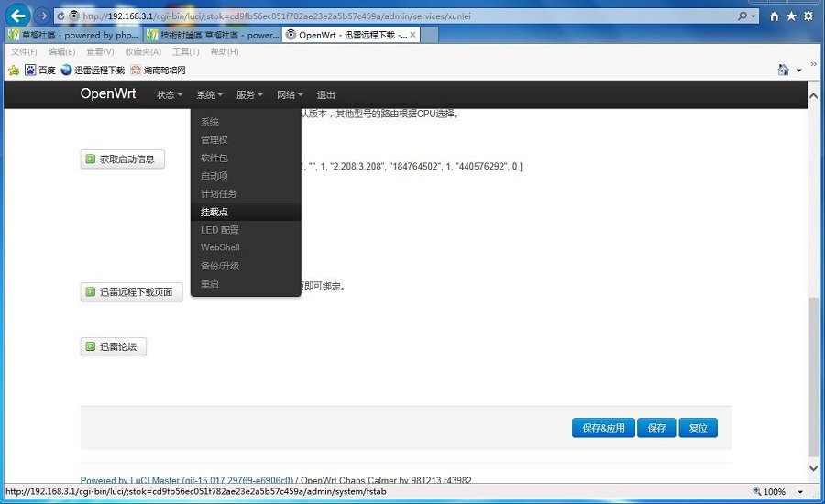This screenshot has width=825, height=504.
Task: Click the address bar search magnifier icon
Action: (742, 16)
